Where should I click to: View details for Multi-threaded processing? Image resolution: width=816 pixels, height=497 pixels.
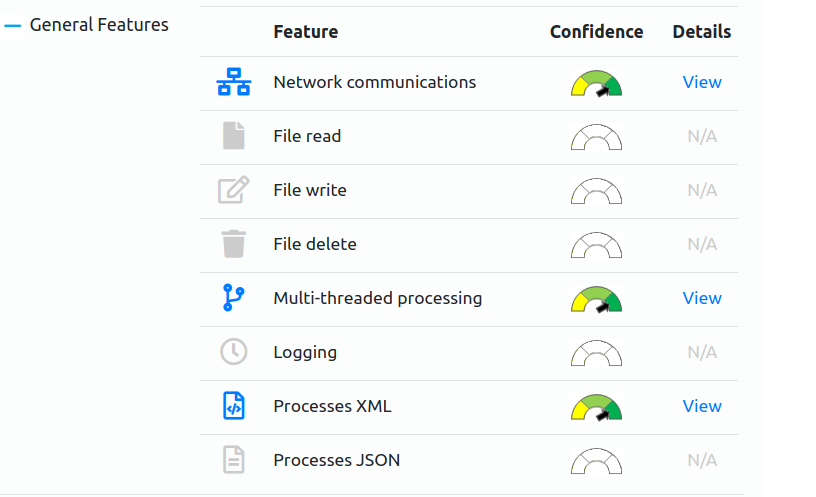(x=702, y=298)
